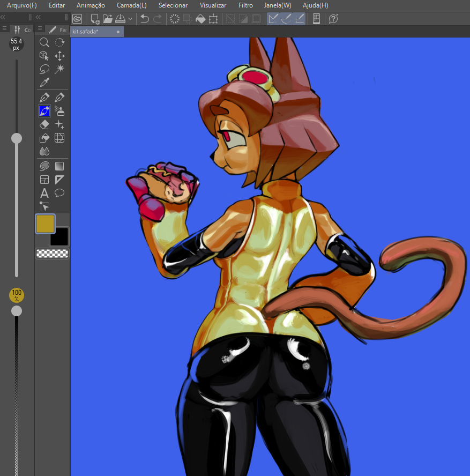
Task: Switch to the Fer tool palette tab
Action: [58, 30]
